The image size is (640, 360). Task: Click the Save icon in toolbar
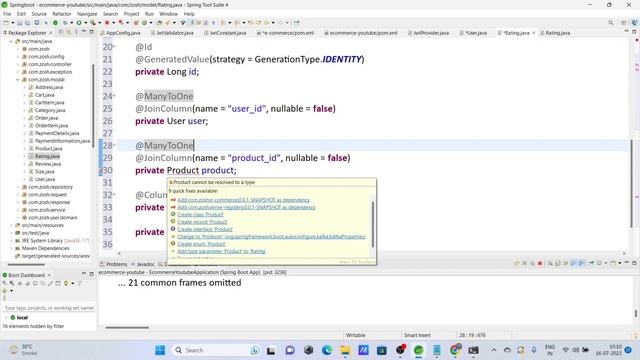click(20, 23)
